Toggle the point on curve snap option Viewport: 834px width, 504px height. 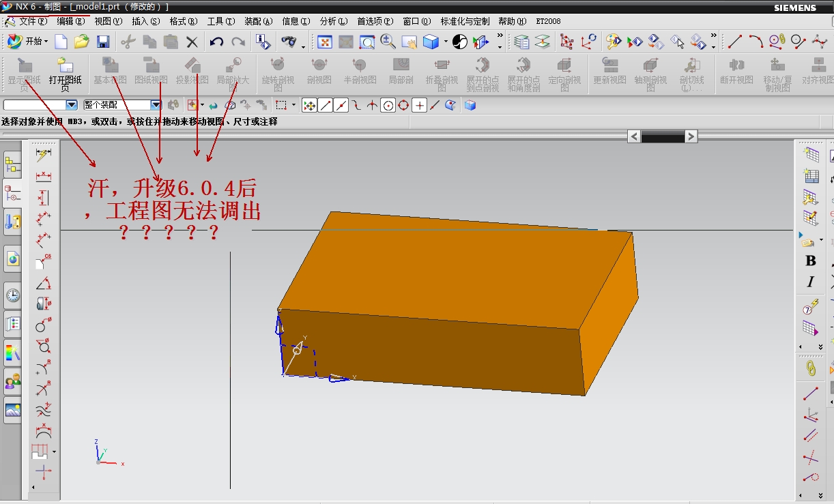[x=435, y=105]
